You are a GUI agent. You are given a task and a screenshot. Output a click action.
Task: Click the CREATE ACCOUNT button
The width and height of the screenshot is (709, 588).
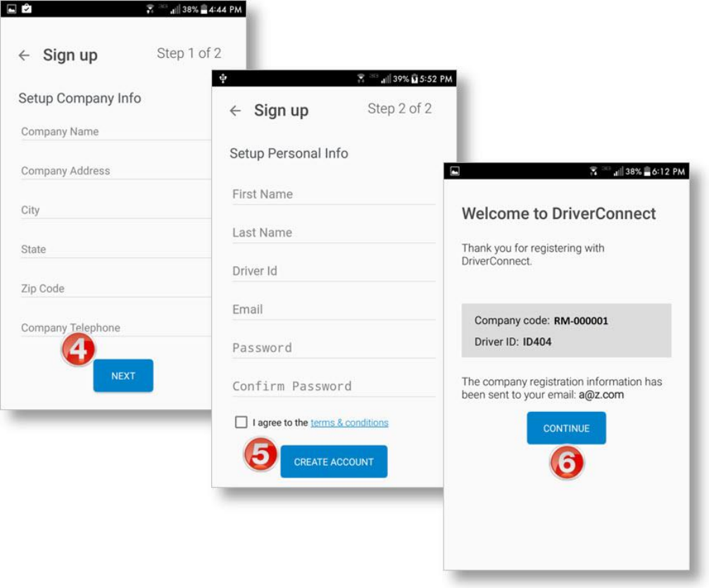pos(334,461)
